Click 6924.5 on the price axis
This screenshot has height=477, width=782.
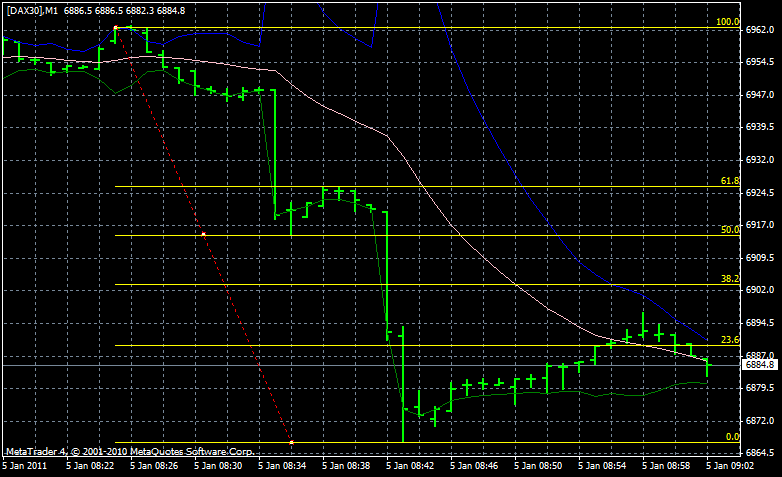click(x=760, y=193)
